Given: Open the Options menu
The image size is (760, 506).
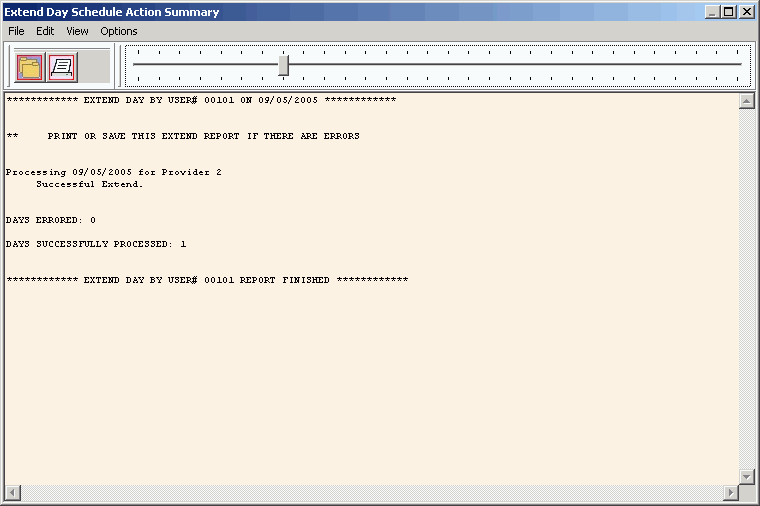Looking at the screenshot, I should click(x=119, y=31).
